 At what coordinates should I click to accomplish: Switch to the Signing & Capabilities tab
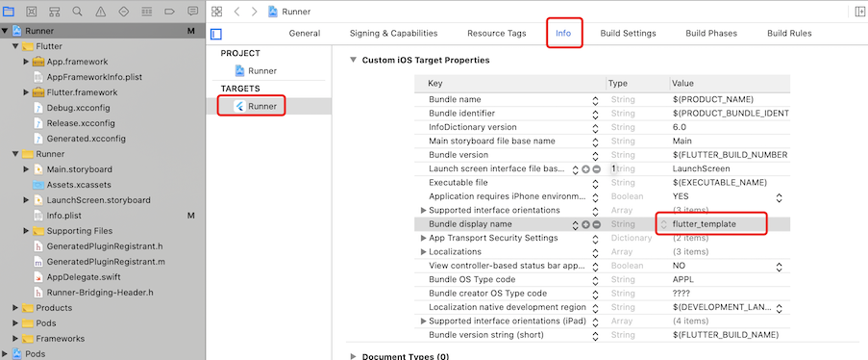[393, 34]
